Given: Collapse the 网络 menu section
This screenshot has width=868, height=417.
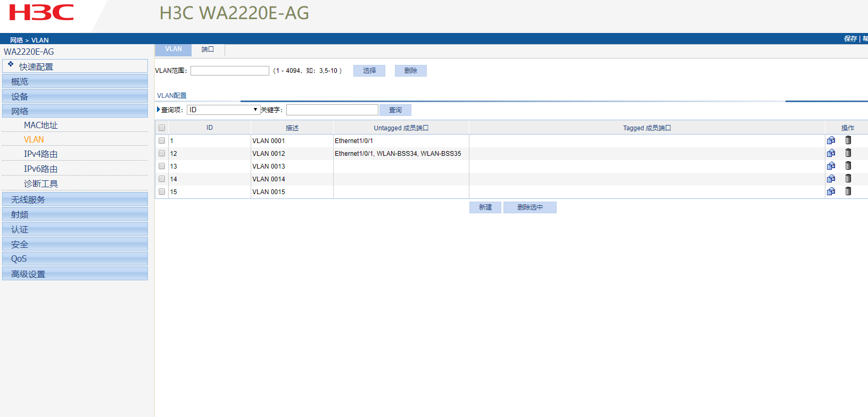Looking at the screenshot, I should (x=75, y=111).
